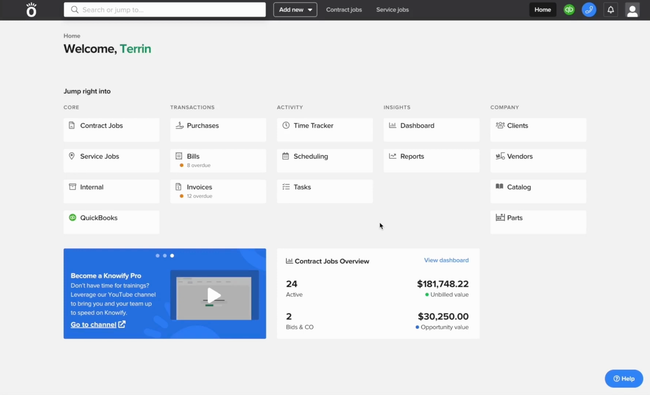Open the Purchases tile

click(218, 129)
